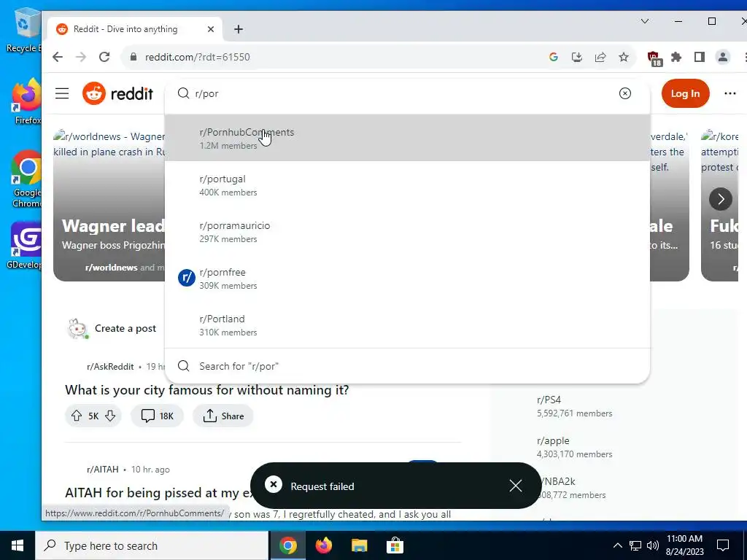The width and height of the screenshot is (747, 560).
Task: Open Microsoft Store from the taskbar
Action: (x=395, y=545)
